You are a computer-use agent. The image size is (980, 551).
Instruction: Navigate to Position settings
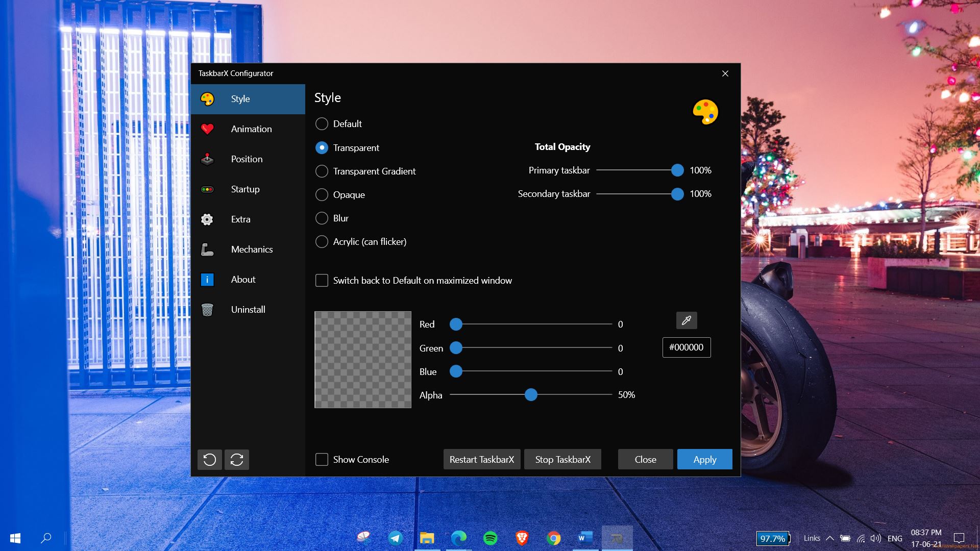tap(247, 159)
